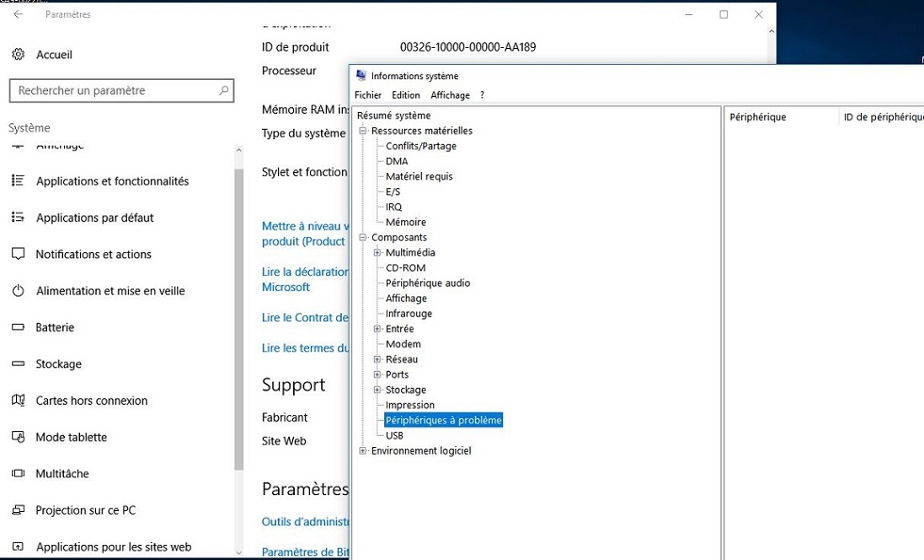Expand the Réseau node
924x560 pixels.
click(x=377, y=360)
